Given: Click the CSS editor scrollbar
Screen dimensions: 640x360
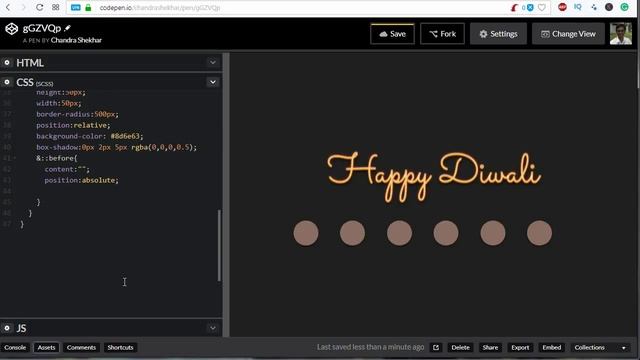Looking at the screenshot, I should click(x=219, y=245).
